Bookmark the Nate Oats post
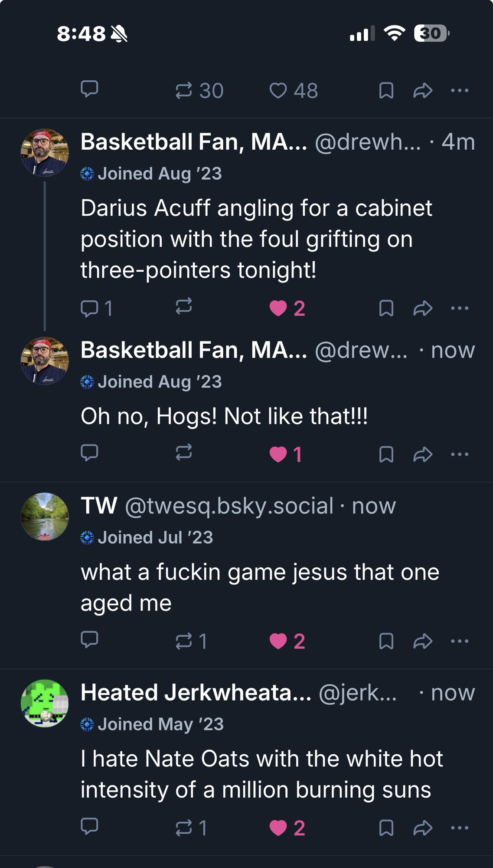 [x=386, y=828]
